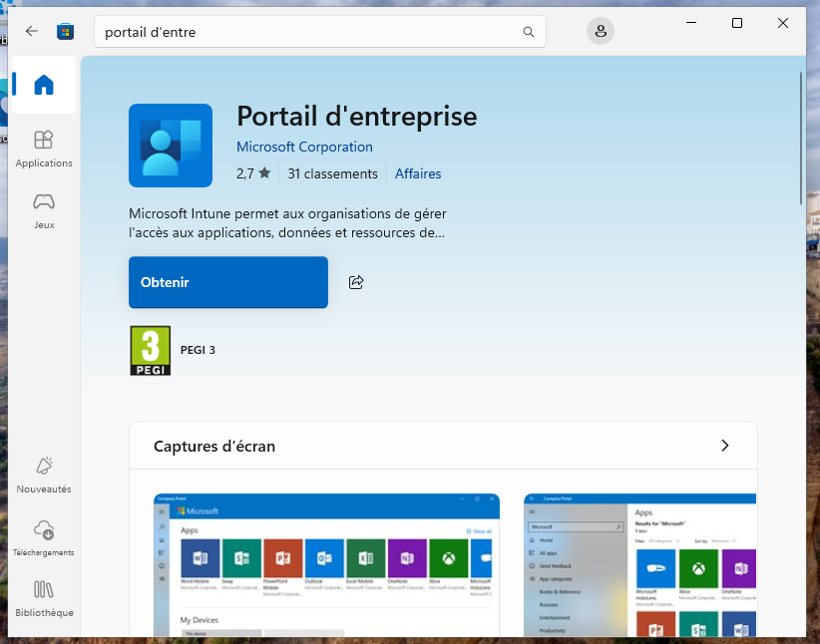820x644 pixels.
Task: Open Nouveautés in the sidebar
Action: tap(44, 475)
